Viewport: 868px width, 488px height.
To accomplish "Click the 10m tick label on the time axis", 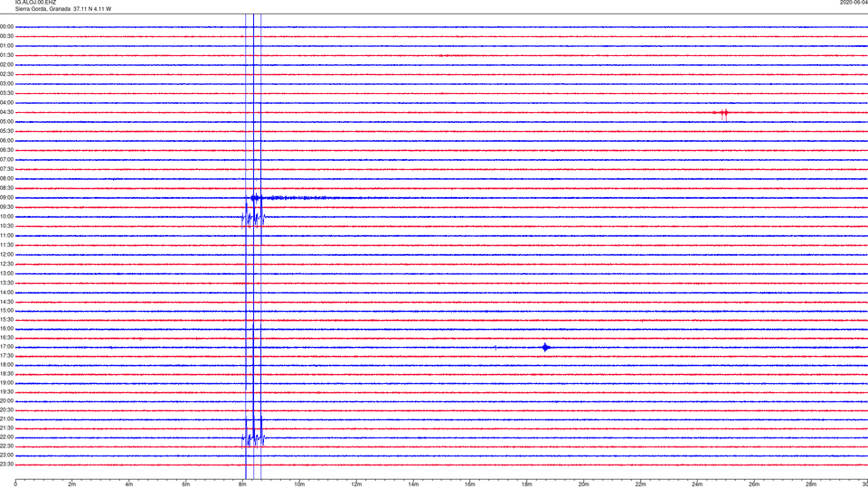I will tap(299, 484).
